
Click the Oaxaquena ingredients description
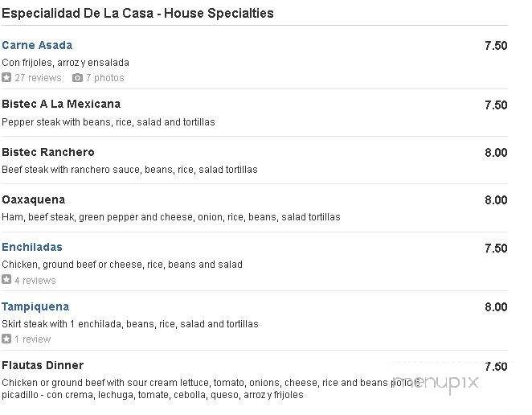pos(171,217)
